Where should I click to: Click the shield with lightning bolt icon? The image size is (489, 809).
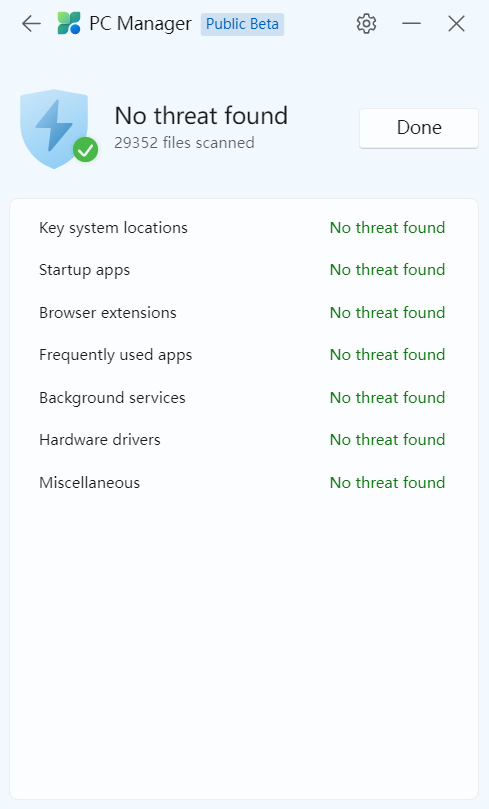pos(54,128)
